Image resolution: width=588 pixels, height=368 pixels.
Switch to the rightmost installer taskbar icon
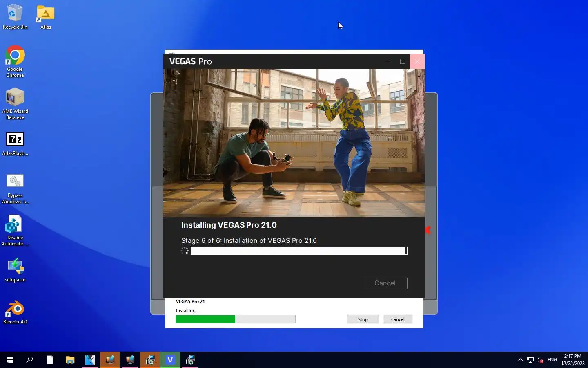pyautogui.click(x=190, y=360)
